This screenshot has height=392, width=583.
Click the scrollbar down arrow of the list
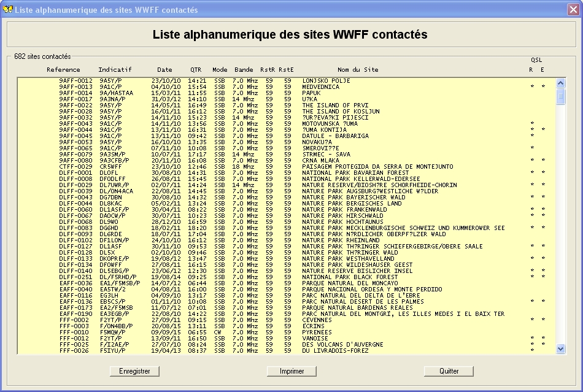pyautogui.click(x=560, y=348)
